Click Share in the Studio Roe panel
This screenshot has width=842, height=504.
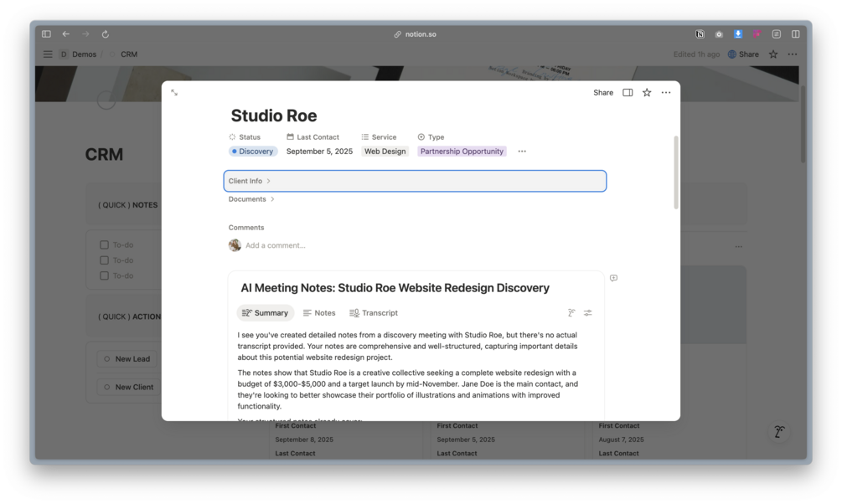click(603, 92)
